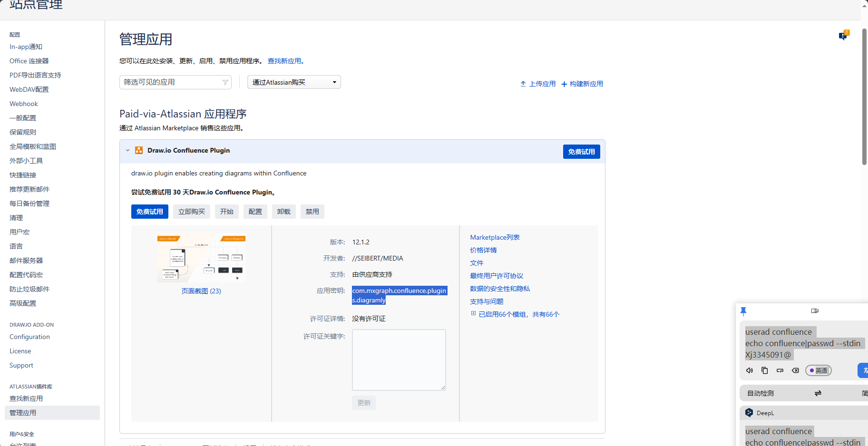
Task: Click the 英语 detected language pill
Action: [818, 370]
